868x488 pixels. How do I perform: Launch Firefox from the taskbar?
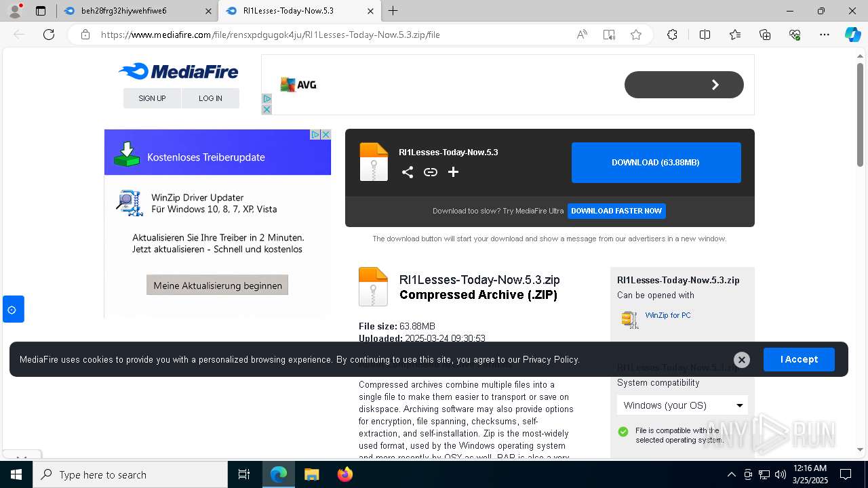(345, 474)
